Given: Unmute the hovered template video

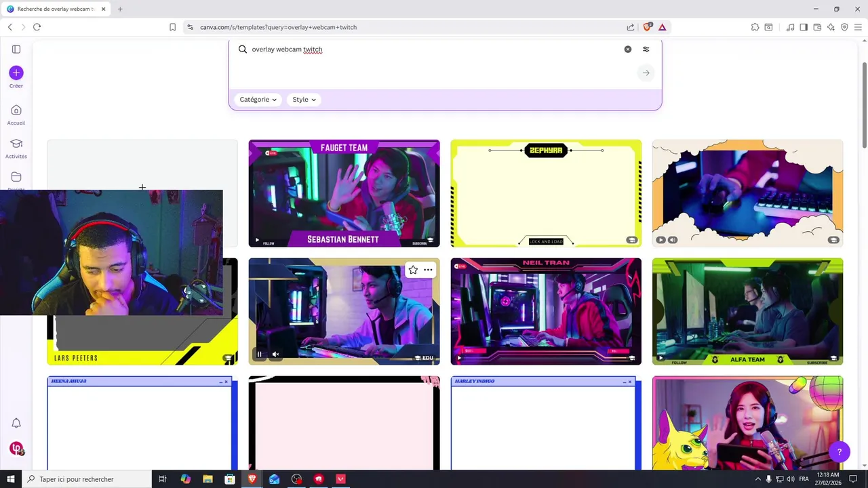Looking at the screenshot, I should pyautogui.click(x=275, y=354).
